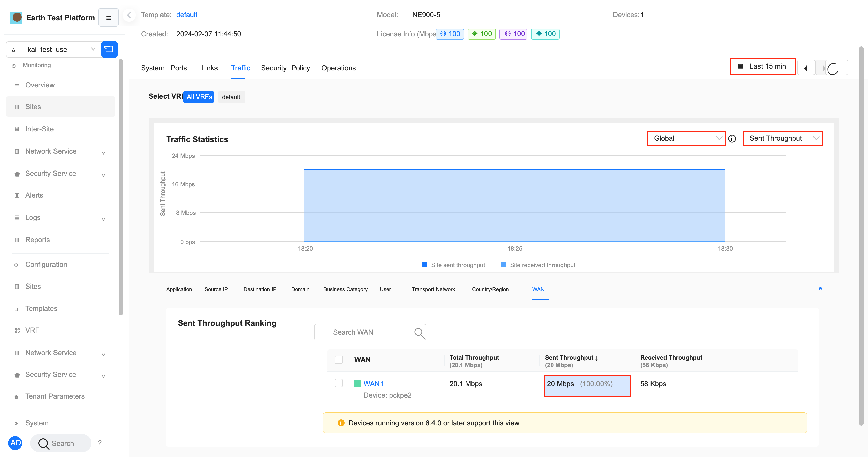Viewport: 868px width, 457px height.
Task: Click the sidebar Search box
Action: [61, 443]
